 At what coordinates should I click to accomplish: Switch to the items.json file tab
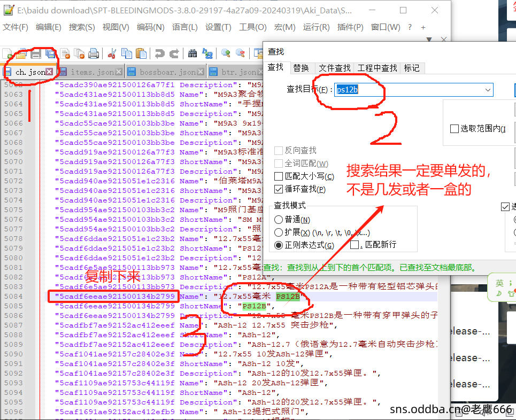click(x=91, y=72)
